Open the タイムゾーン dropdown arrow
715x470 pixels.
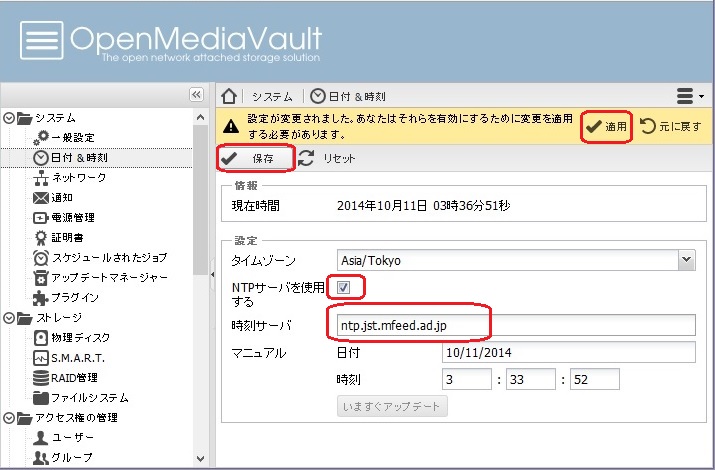coord(686,260)
